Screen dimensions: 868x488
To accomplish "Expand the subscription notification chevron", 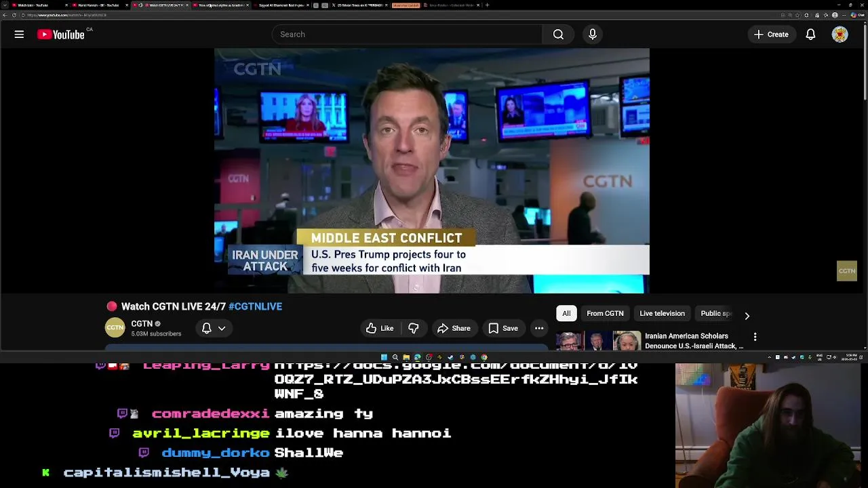I will [222, 329].
